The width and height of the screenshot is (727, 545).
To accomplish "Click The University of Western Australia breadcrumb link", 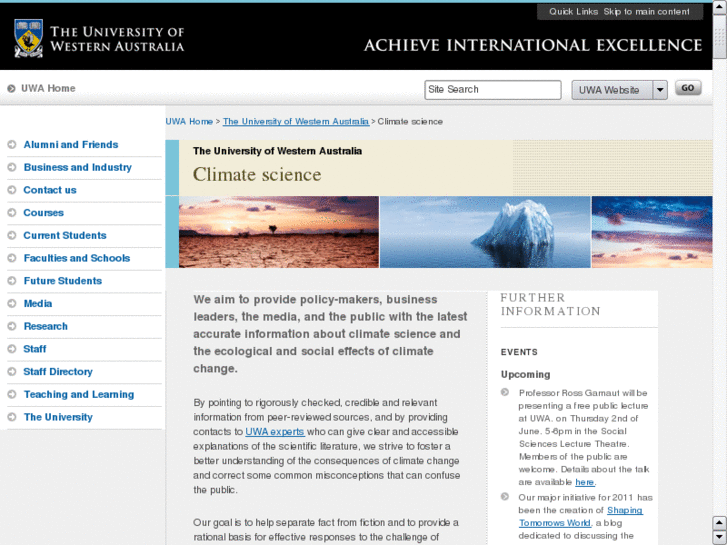I will click(296, 122).
